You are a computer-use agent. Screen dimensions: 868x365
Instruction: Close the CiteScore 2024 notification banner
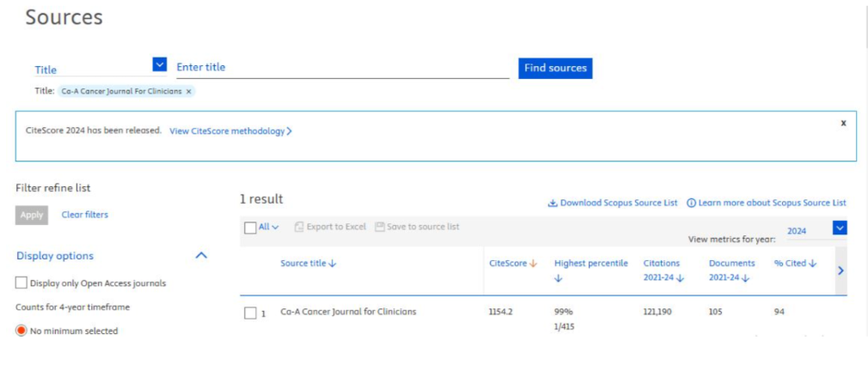[843, 124]
